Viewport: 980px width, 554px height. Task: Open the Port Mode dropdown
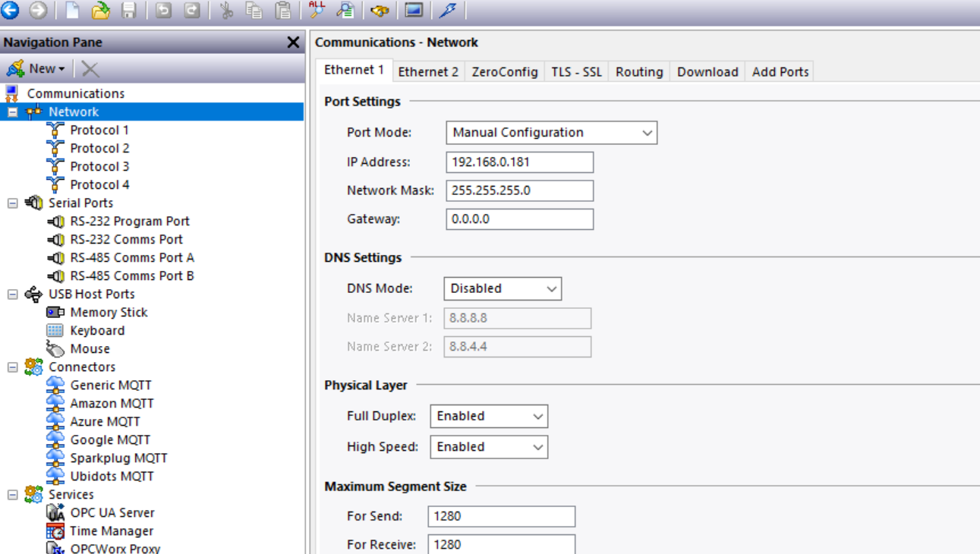pyautogui.click(x=552, y=132)
